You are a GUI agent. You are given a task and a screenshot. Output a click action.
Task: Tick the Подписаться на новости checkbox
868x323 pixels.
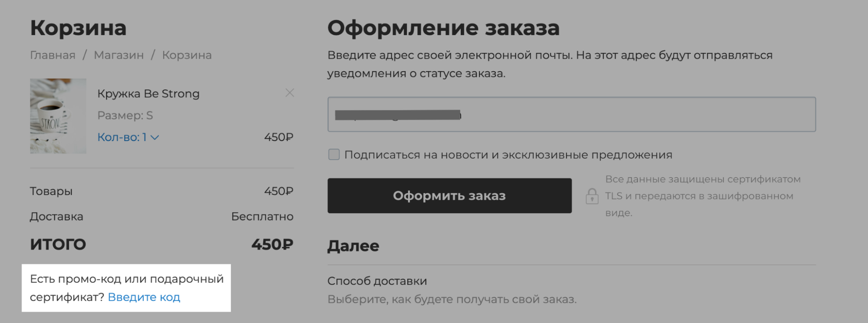334,155
